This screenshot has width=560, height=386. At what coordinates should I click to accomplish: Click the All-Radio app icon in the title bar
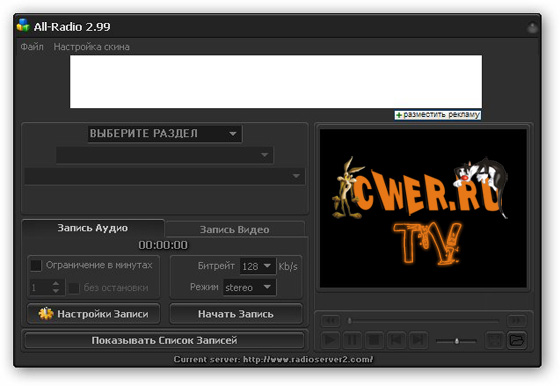pos(23,25)
